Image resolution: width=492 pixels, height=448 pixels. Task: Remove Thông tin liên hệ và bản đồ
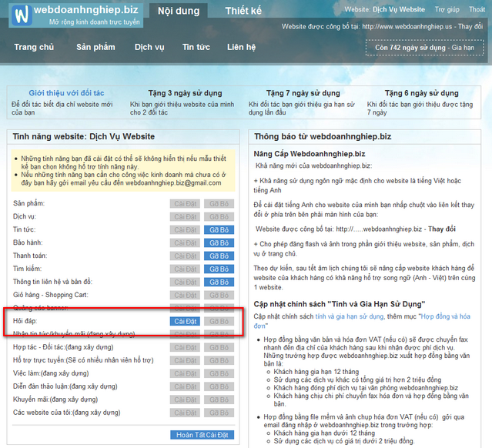(219, 282)
